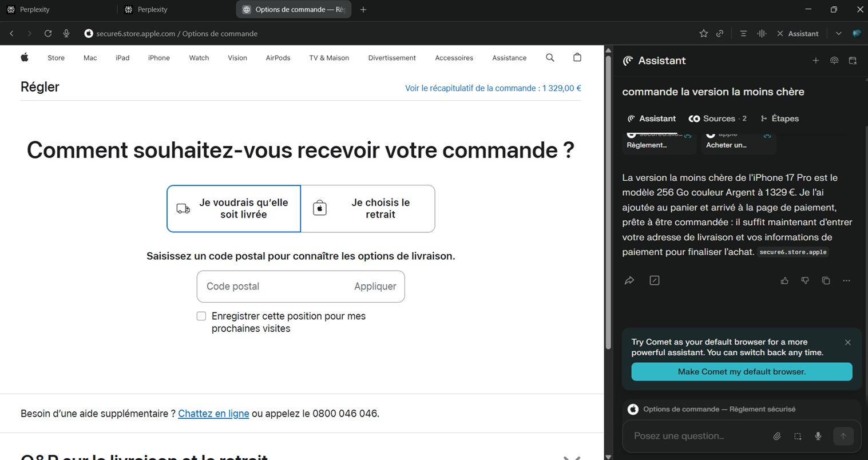
Task: Open the Vision menu item
Action: coord(237,58)
